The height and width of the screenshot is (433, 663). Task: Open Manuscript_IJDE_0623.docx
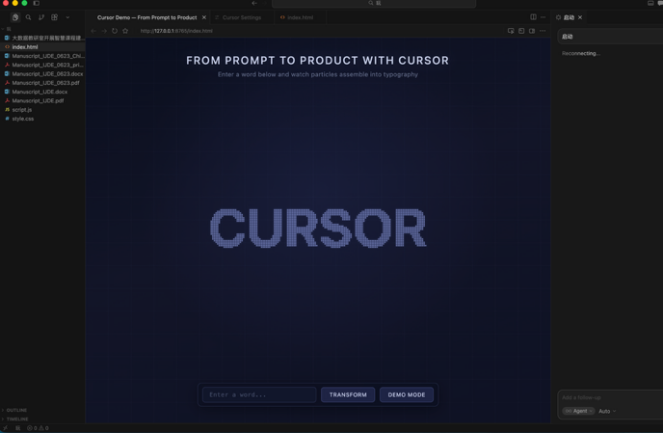pyautogui.click(x=43, y=74)
